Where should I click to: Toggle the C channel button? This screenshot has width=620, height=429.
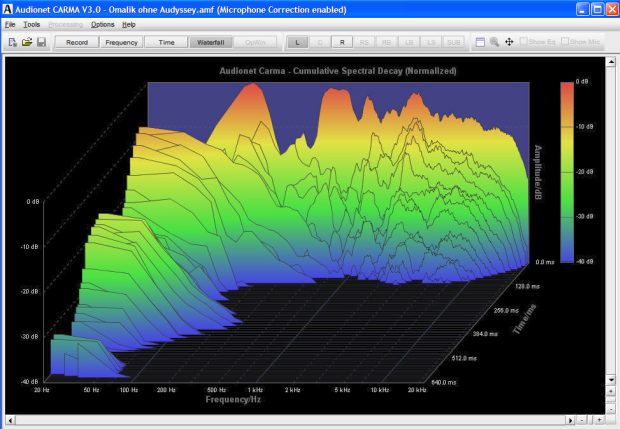click(x=320, y=42)
